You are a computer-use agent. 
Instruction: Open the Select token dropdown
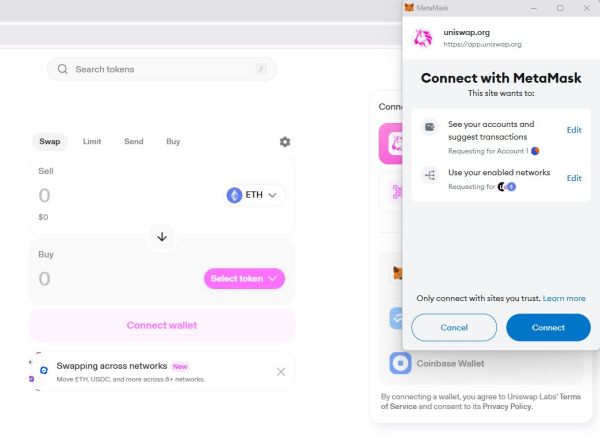244,278
